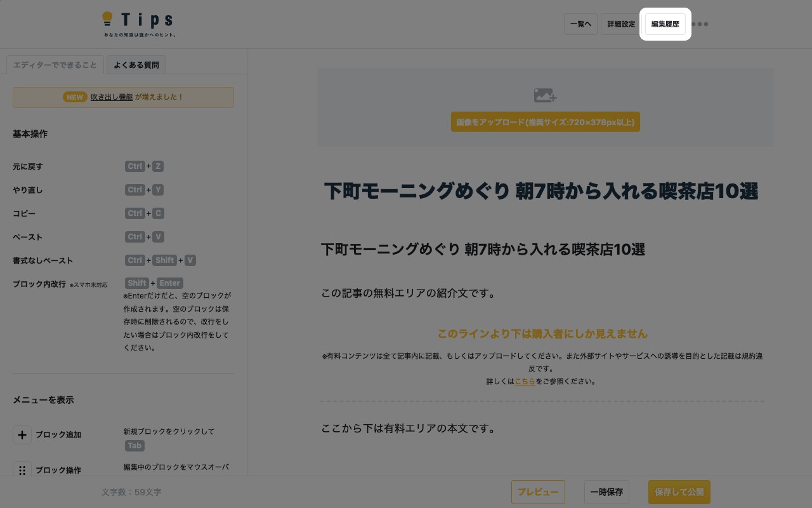
Task: Click the plus block-add icon
Action: point(22,435)
